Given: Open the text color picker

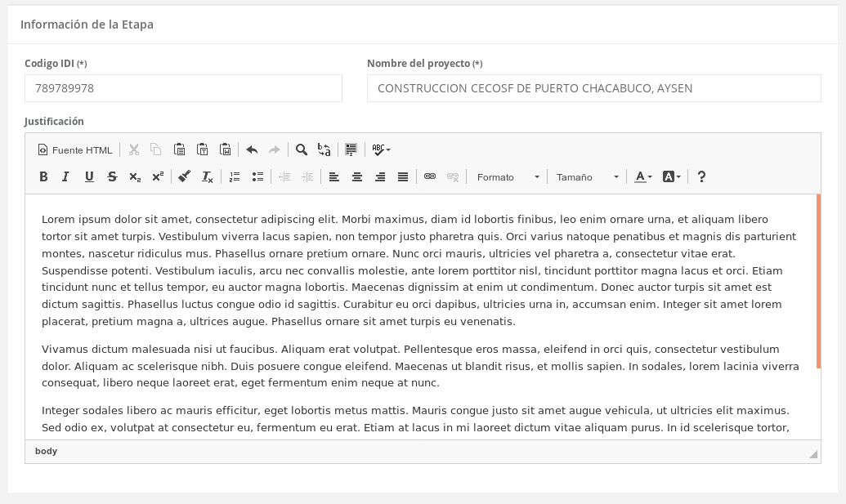Looking at the screenshot, I should click(643, 176).
